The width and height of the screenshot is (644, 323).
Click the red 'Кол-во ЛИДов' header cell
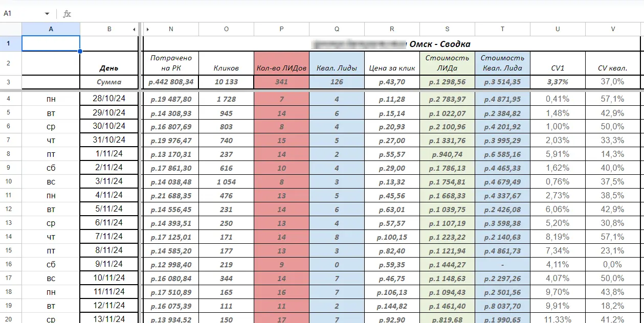(x=281, y=67)
